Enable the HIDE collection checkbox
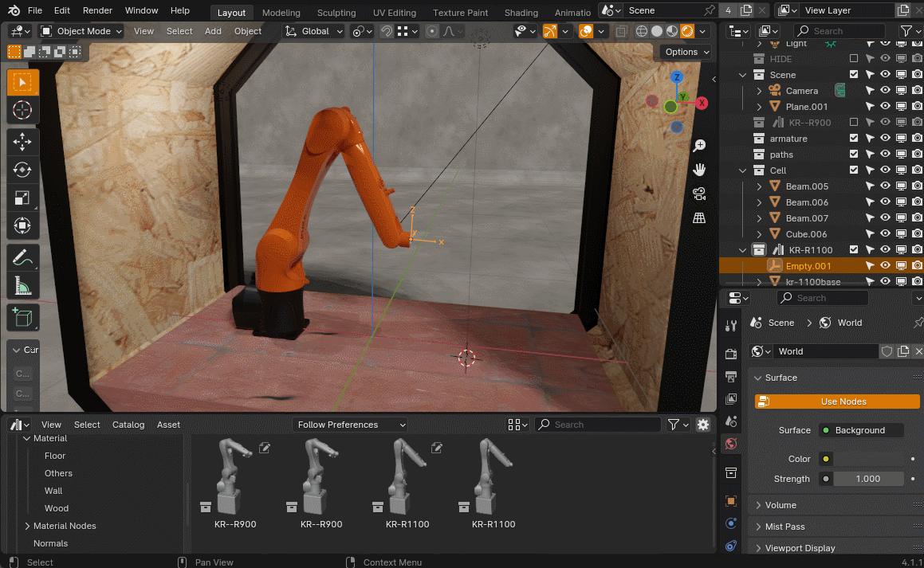 (x=854, y=59)
